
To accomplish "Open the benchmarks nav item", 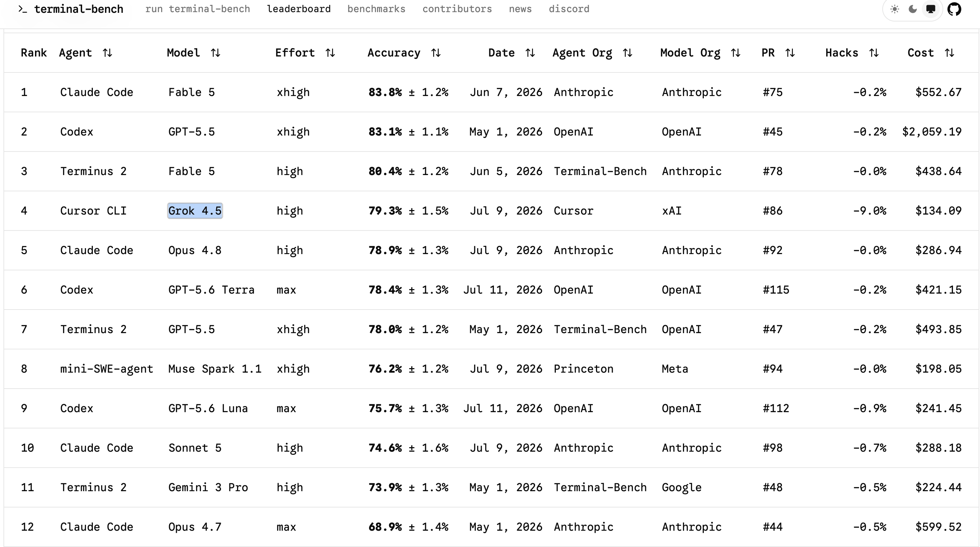I will pyautogui.click(x=376, y=9).
